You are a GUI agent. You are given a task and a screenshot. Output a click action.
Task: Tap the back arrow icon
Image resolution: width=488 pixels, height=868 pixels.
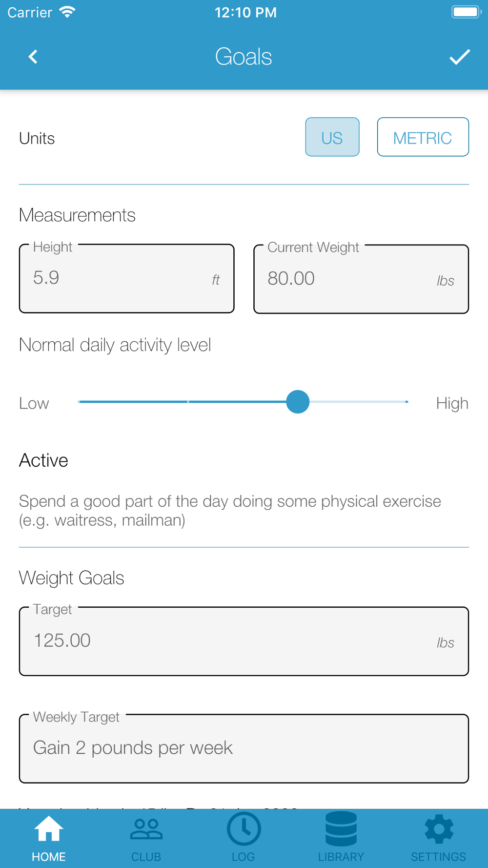point(33,57)
